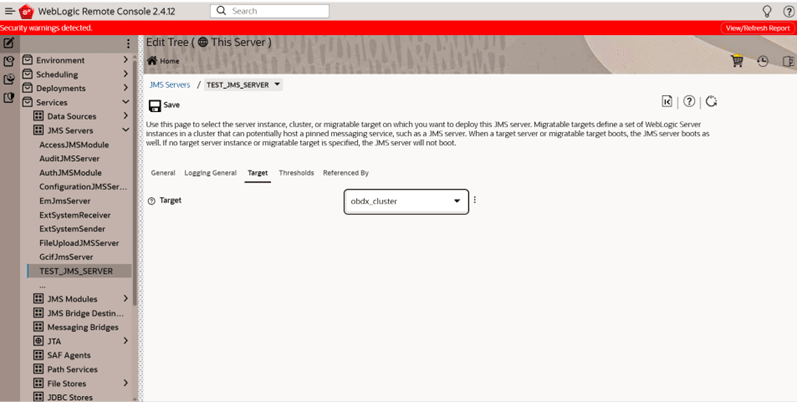
Task: Select the Edit Tree pencil icon in sidebar
Action: coord(9,43)
